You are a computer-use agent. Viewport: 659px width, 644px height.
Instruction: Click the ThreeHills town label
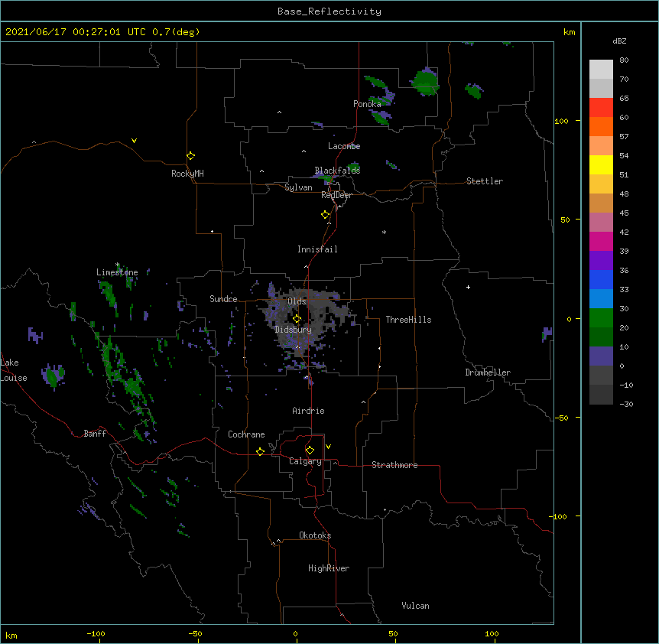click(408, 320)
